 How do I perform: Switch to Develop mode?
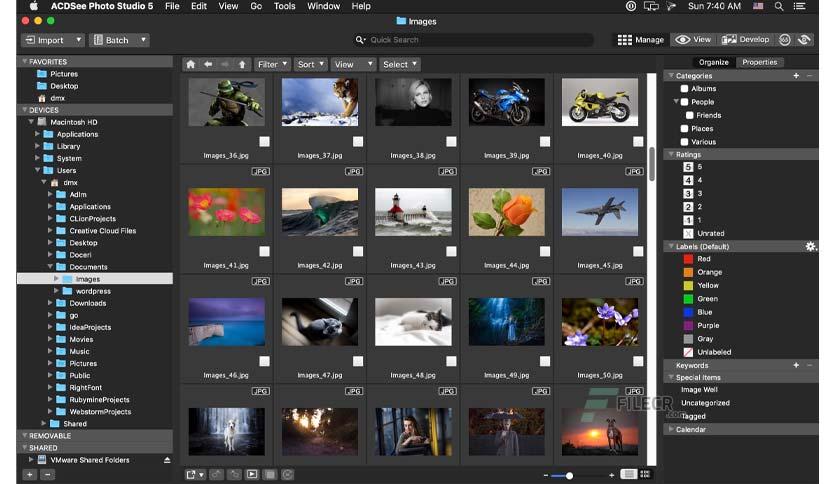click(x=745, y=40)
